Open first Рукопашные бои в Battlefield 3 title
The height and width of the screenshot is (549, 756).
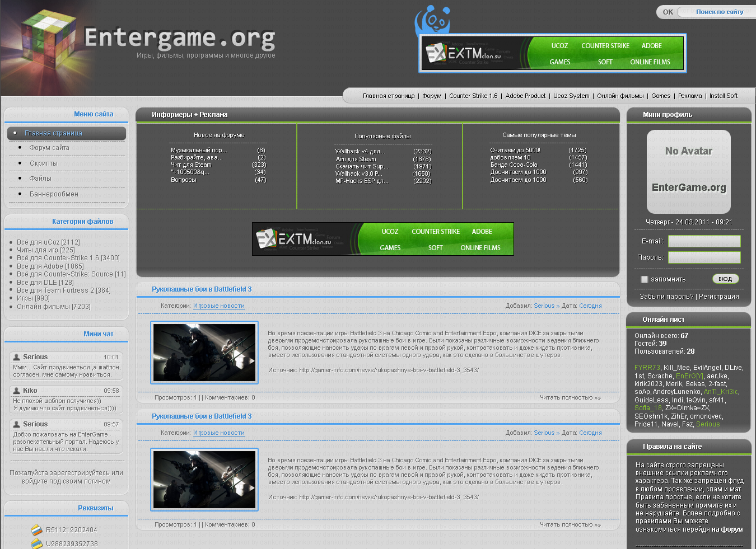pyautogui.click(x=202, y=289)
